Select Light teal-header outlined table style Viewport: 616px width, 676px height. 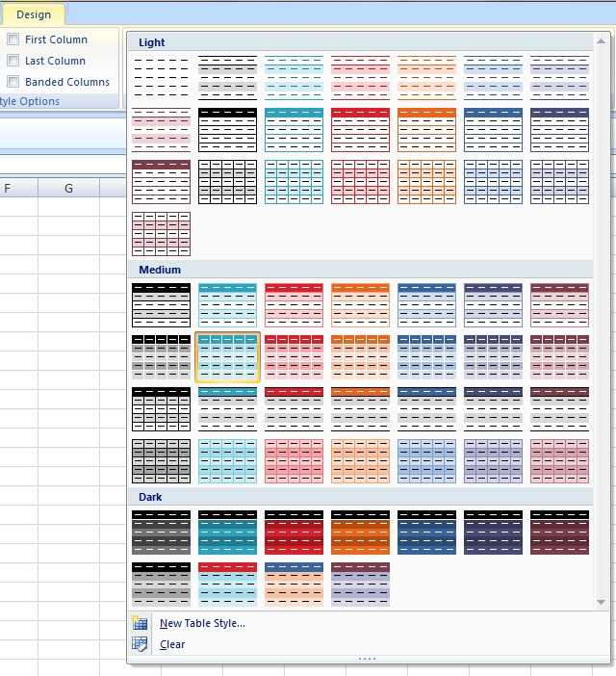294,130
